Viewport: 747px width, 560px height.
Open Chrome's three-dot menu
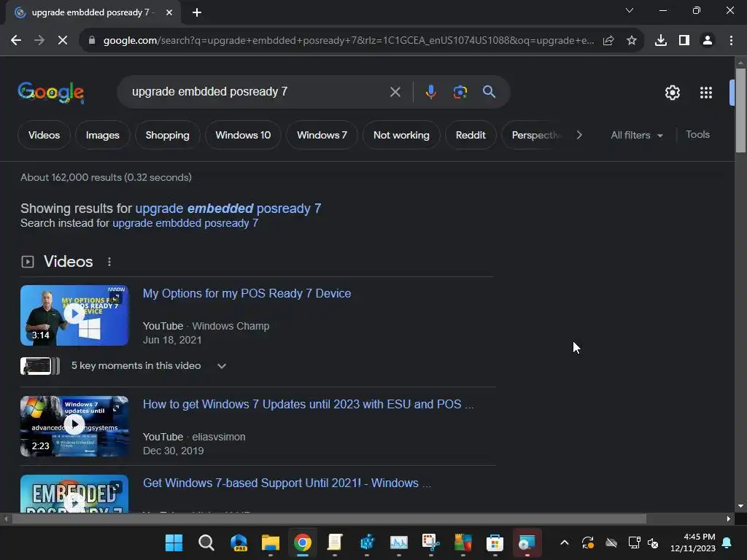coord(731,41)
